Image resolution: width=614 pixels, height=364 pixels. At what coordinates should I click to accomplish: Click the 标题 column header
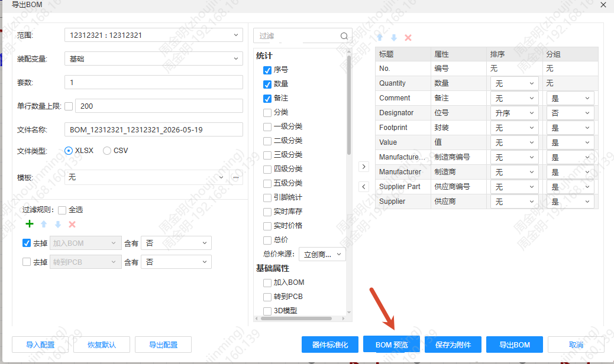[x=403, y=54]
